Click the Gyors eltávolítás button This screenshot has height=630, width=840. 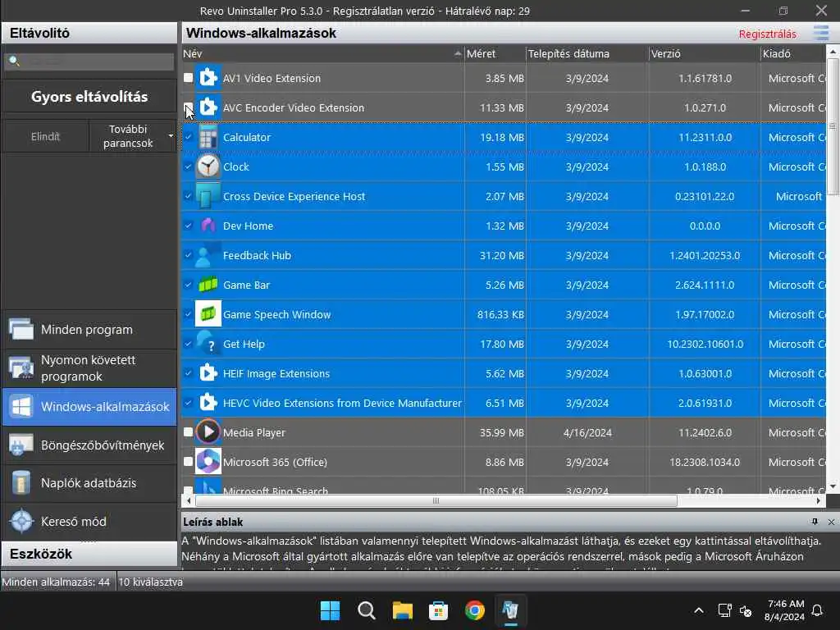click(89, 97)
